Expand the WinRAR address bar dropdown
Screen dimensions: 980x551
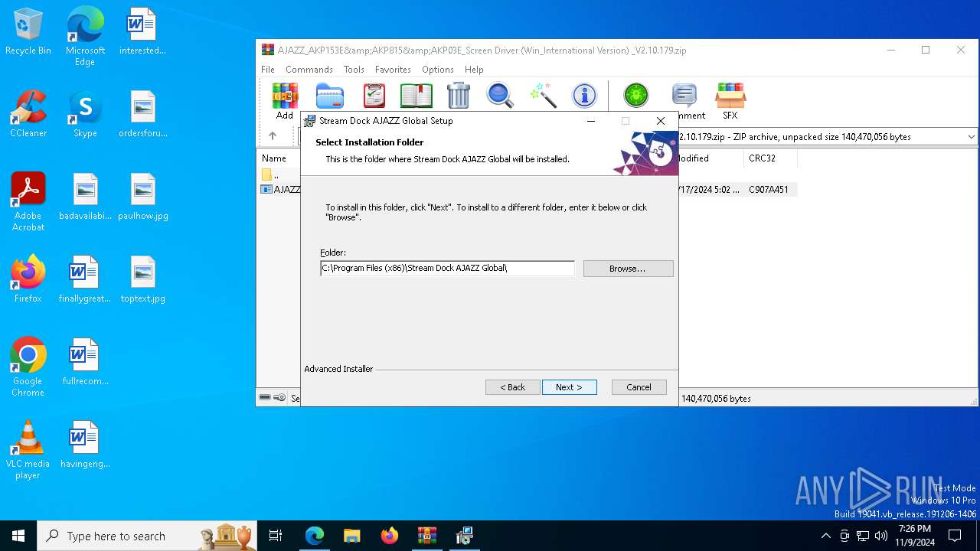click(971, 137)
